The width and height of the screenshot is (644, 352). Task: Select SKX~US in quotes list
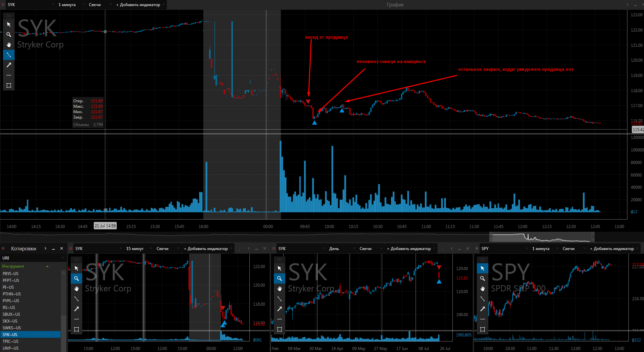pyautogui.click(x=30, y=321)
